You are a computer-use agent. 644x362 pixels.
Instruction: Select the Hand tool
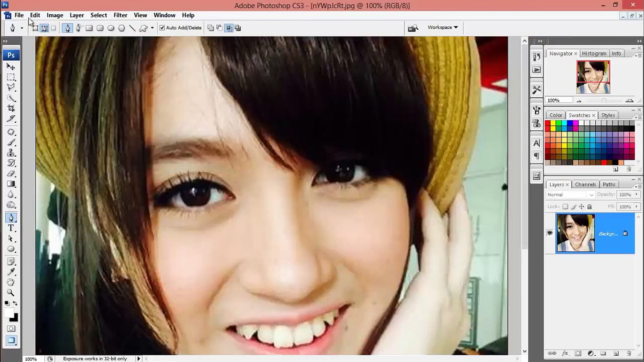coord(11,282)
